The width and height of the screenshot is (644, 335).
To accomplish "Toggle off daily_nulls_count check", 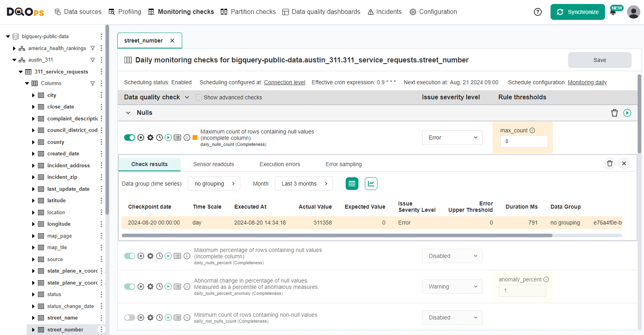I will (130, 137).
